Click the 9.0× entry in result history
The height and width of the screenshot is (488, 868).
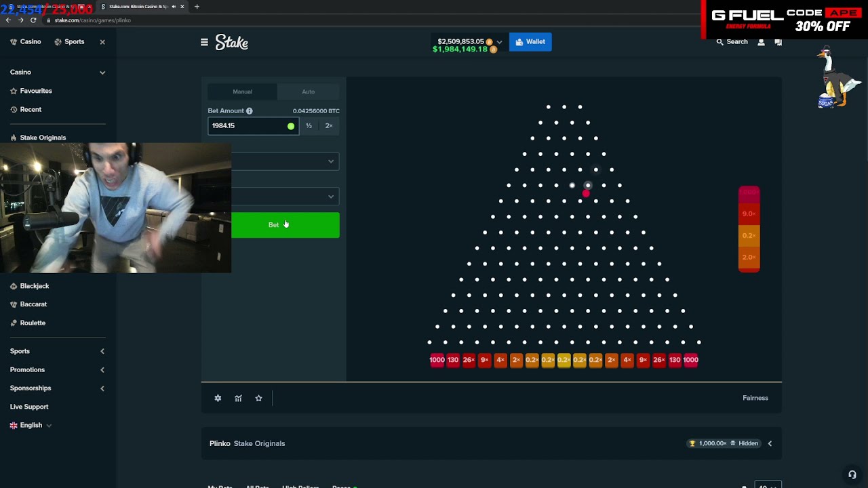click(749, 214)
